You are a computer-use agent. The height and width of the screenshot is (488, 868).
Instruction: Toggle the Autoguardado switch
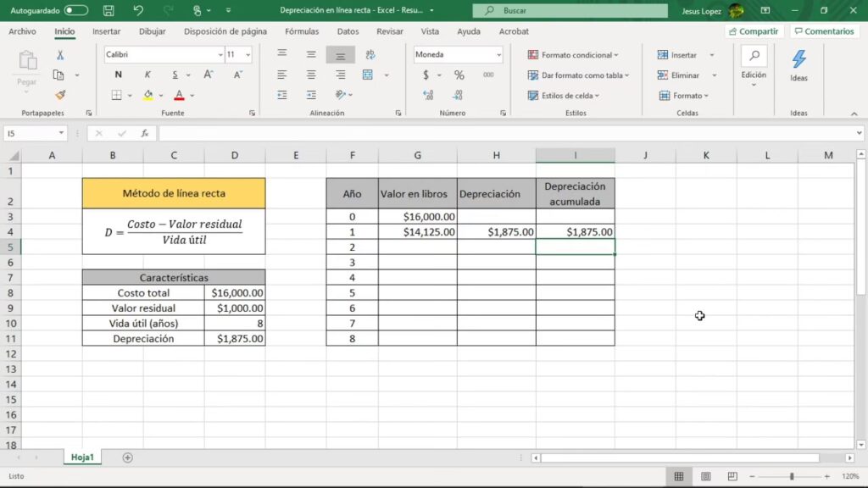click(x=75, y=11)
